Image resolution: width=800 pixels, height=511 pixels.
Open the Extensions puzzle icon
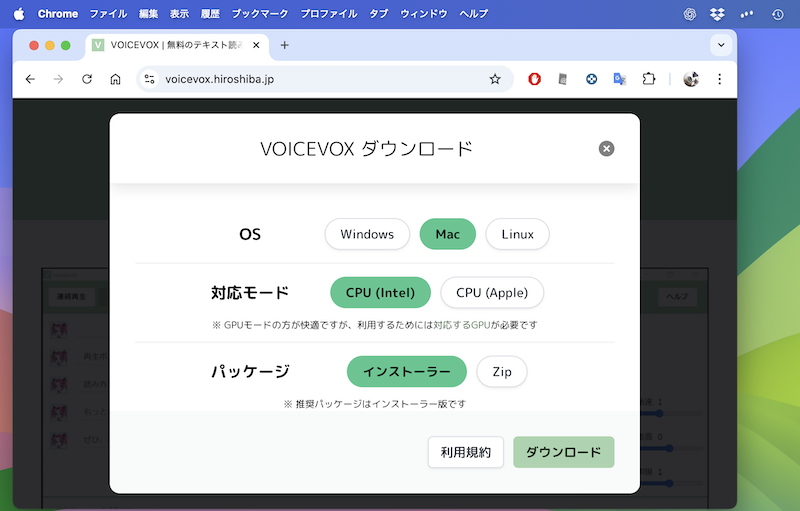pos(648,79)
